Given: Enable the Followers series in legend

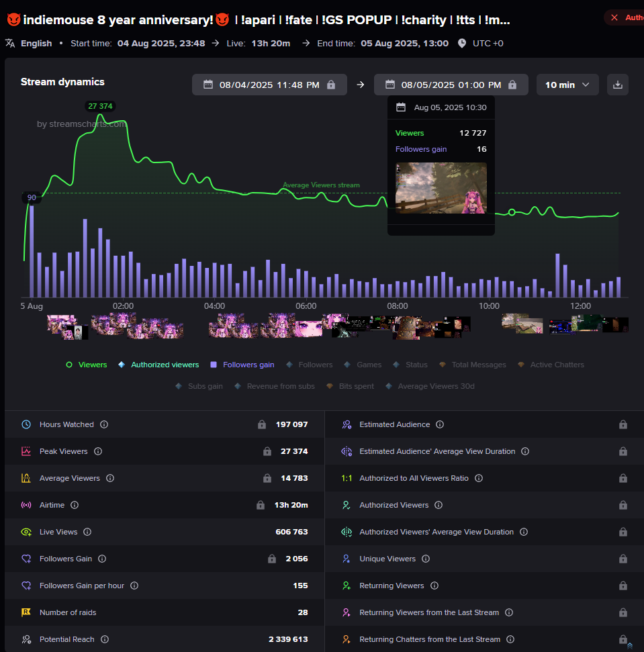Looking at the screenshot, I should click(310, 365).
